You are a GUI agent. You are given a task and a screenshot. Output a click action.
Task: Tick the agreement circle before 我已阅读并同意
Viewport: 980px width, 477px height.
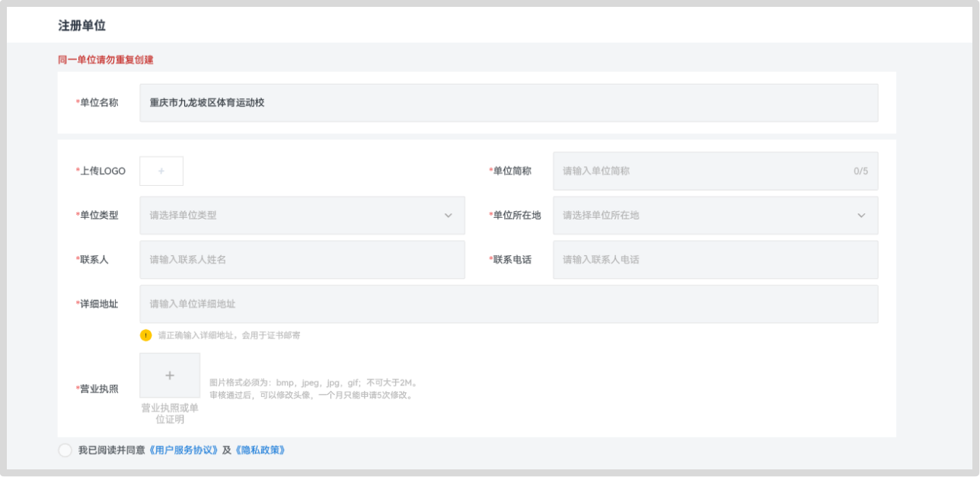(x=65, y=450)
